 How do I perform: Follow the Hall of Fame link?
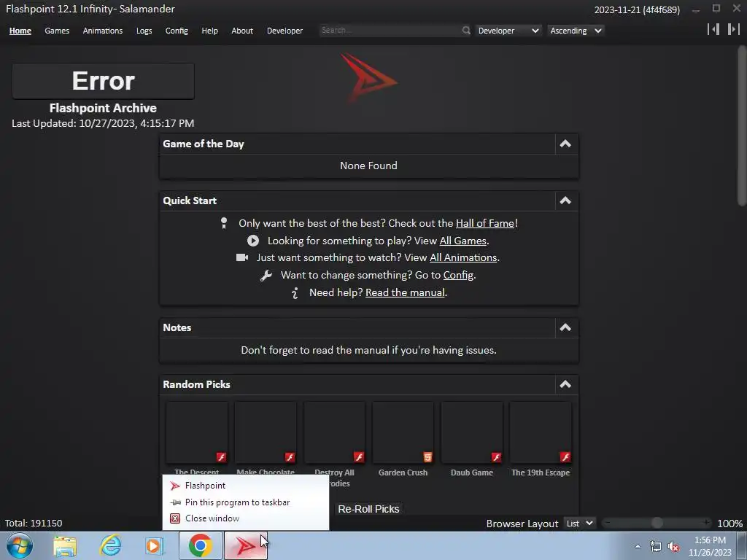click(485, 223)
